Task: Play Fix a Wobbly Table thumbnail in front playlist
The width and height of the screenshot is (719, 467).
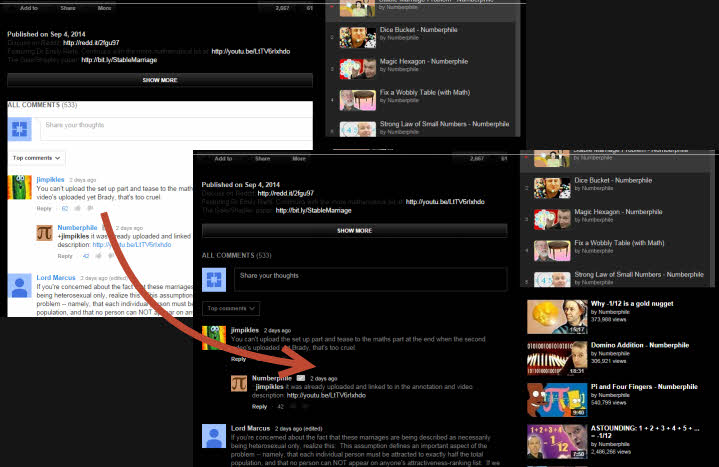Action: [x=552, y=250]
